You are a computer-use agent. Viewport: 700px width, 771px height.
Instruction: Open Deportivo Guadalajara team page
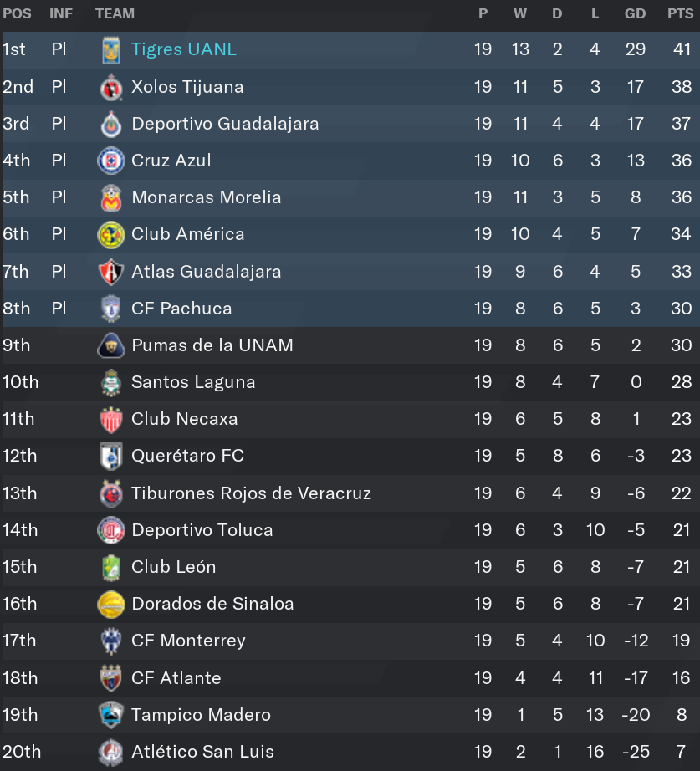[x=225, y=124]
